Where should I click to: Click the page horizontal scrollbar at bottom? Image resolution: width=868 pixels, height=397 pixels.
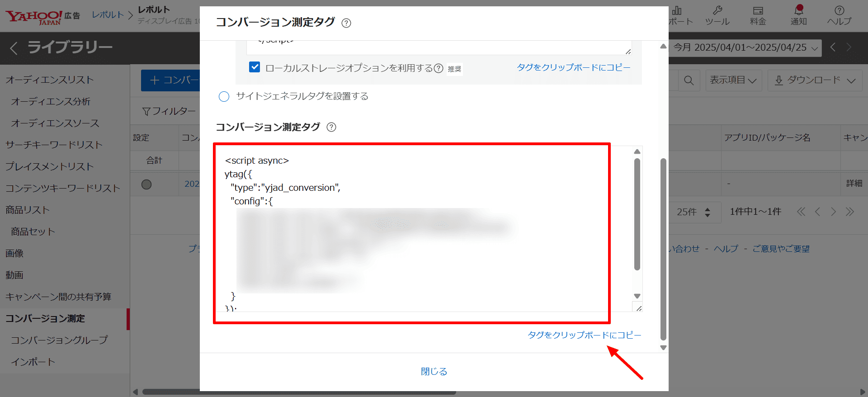(x=299, y=392)
